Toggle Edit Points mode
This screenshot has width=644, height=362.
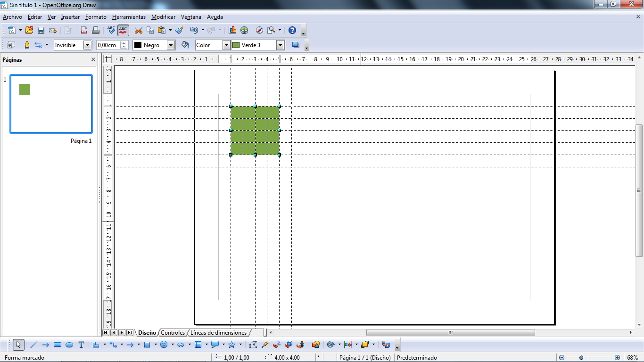coord(253,345)
